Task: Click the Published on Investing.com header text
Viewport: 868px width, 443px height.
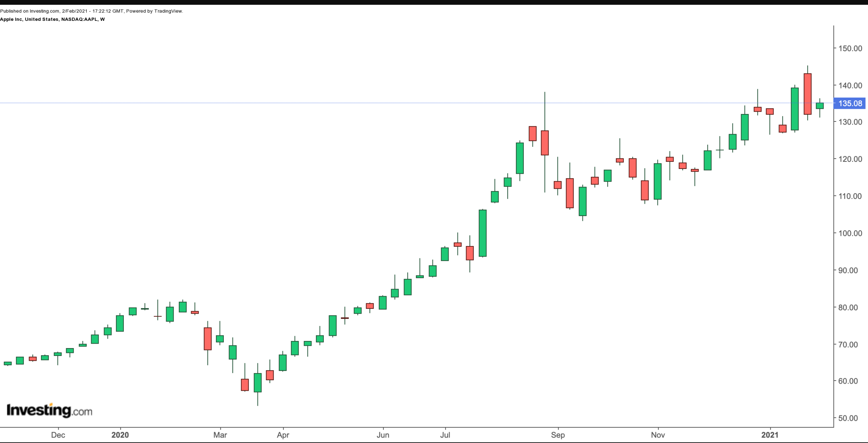Action: pos(91,11)
